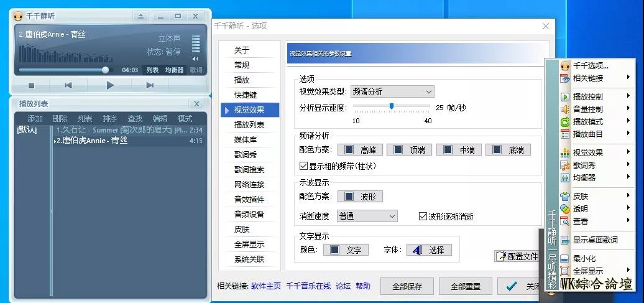Expand the 查看 submenu arrow

point(628,220)
